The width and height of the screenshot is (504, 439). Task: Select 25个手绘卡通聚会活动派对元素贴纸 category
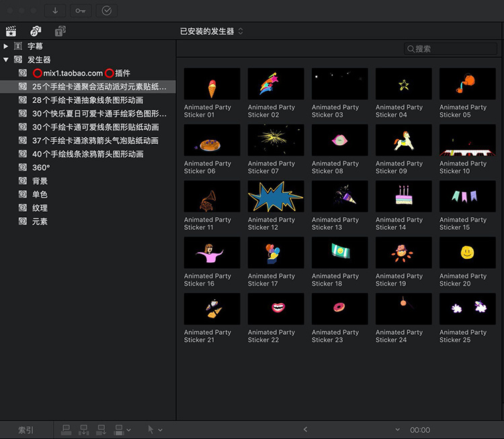point(88,87)
